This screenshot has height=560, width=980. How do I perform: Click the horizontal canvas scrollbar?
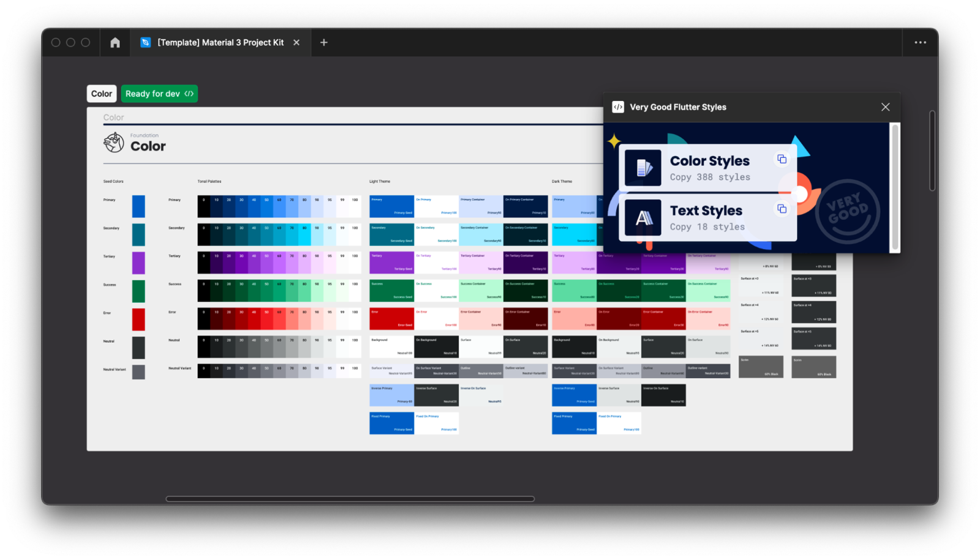[350, 499]
